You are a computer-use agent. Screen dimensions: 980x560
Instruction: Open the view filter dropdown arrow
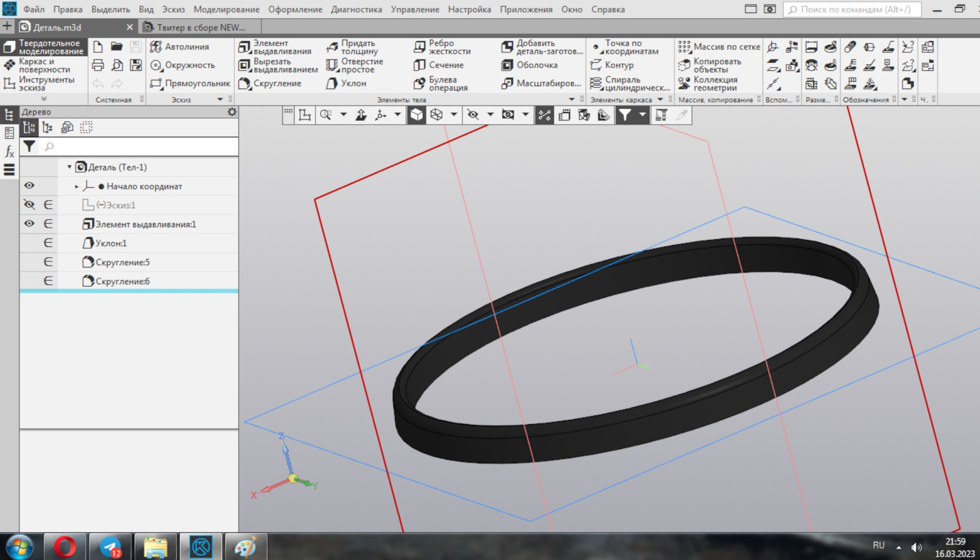pos(643,115)
